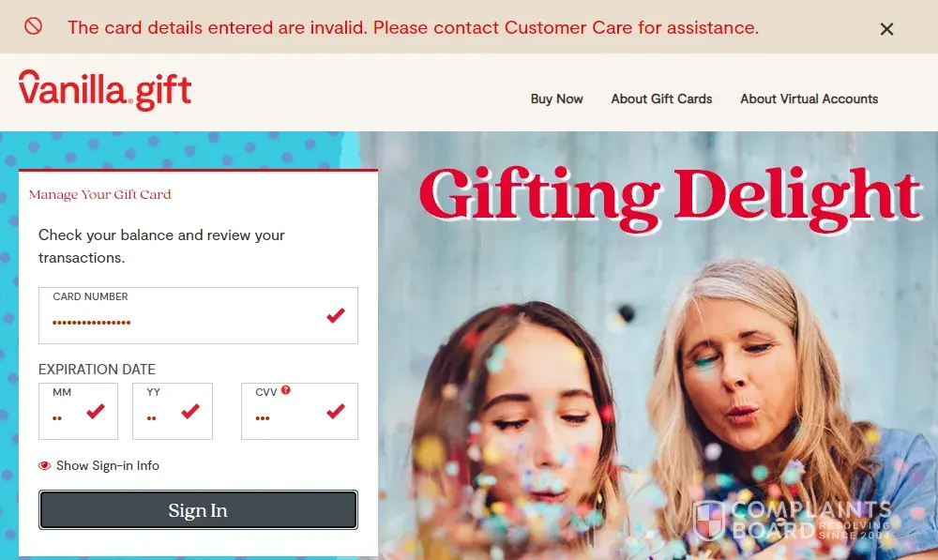Open the Buy Now menu item
Viewport: 938px width, 560px height.
click(x=556, y=99)
